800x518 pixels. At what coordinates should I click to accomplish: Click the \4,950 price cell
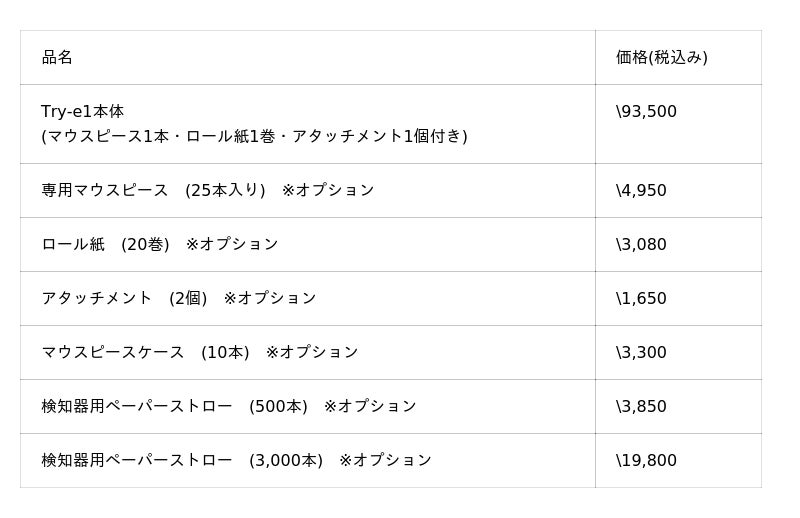click(x=641, y=190)
